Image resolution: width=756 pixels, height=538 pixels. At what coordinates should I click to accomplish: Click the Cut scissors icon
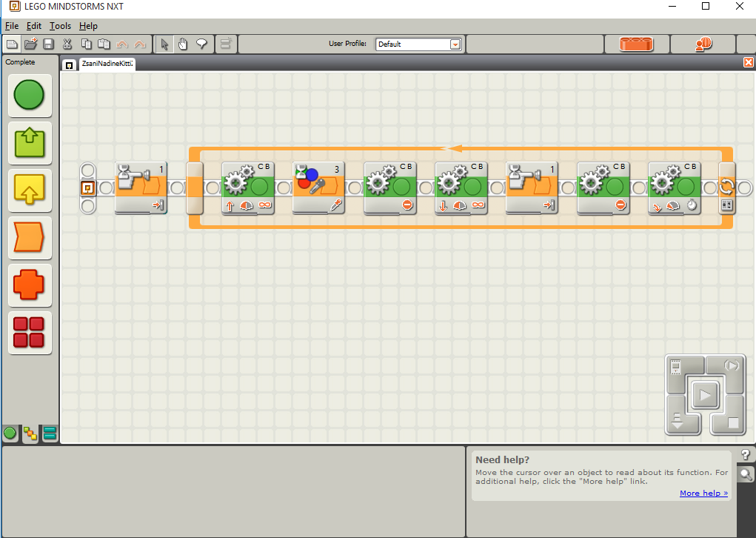[67, 44]
